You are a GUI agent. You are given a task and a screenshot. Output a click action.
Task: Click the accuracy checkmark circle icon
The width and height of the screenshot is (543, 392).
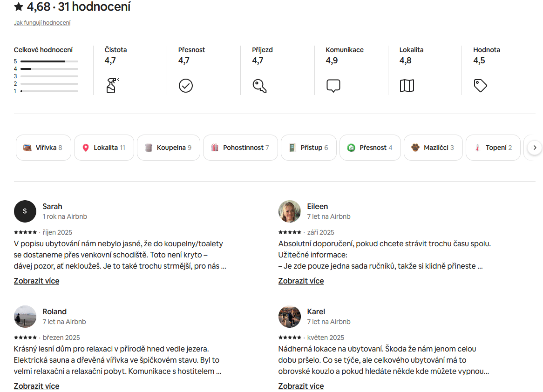pos(185,86)
